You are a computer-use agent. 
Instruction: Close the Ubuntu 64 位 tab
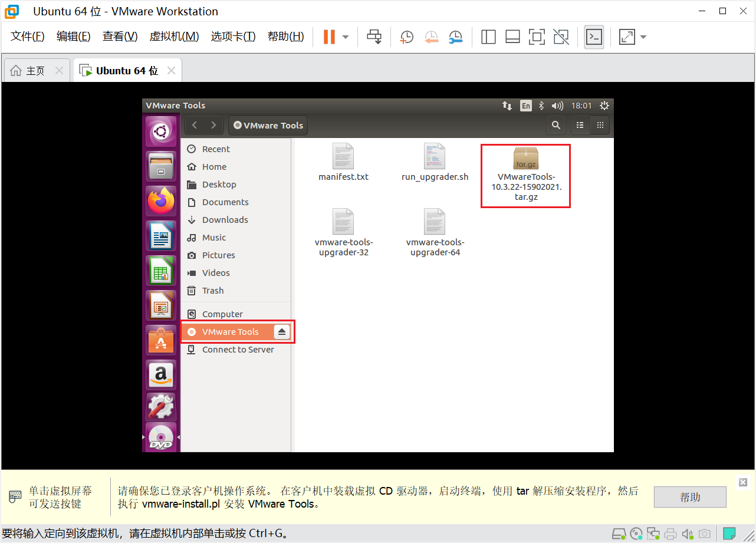point(171,71)
